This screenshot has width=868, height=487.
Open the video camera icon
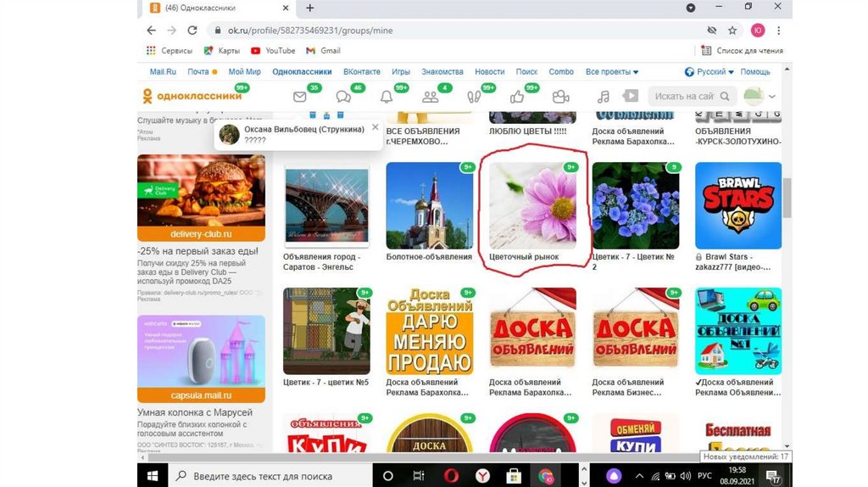[560, 97]
